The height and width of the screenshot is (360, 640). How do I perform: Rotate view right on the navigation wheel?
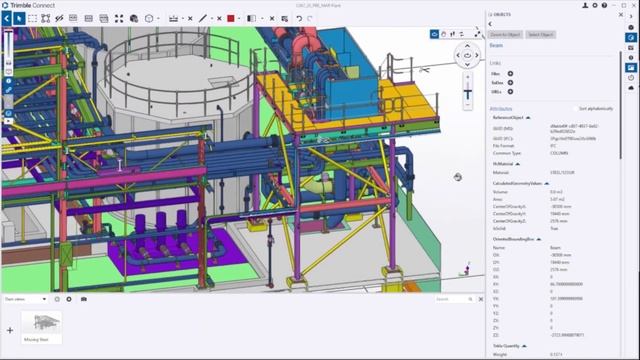click(x=477, y=55)
